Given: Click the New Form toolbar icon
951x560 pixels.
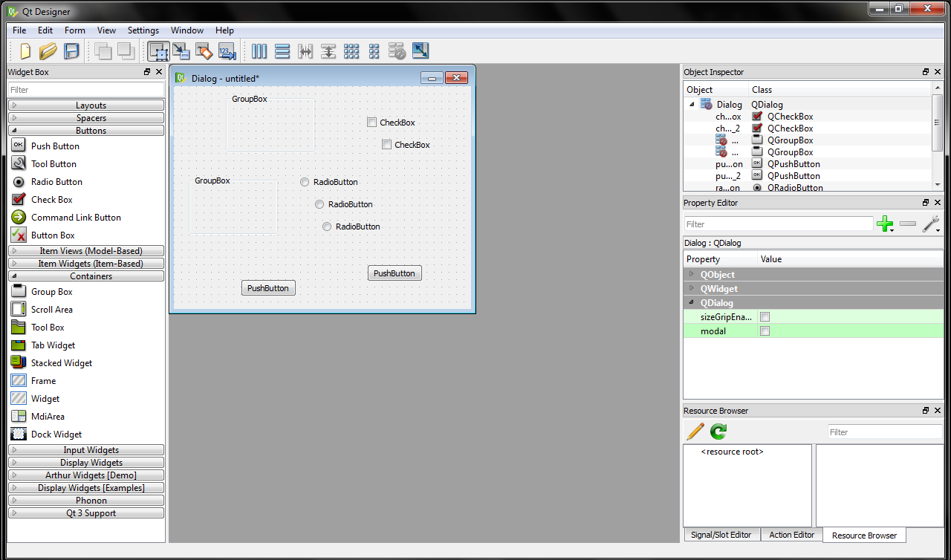Looking at the screenshot, I should tap(25, 51).
